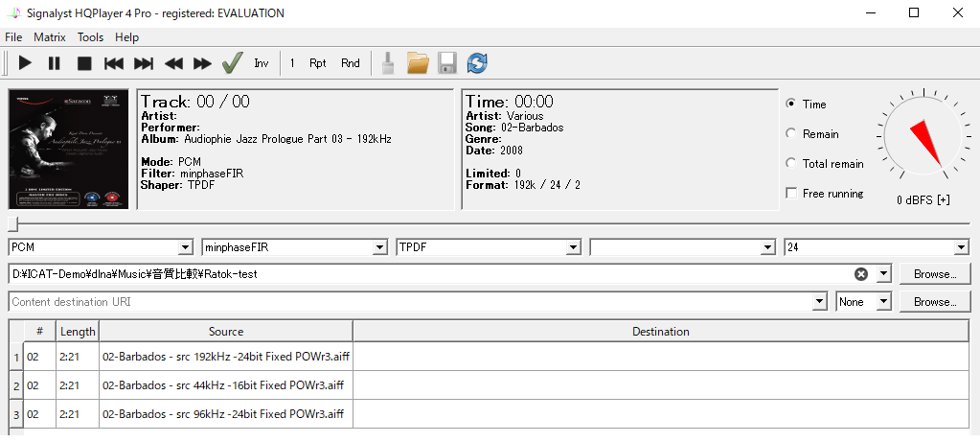Skip to next track icon

(x=144, y=63)
